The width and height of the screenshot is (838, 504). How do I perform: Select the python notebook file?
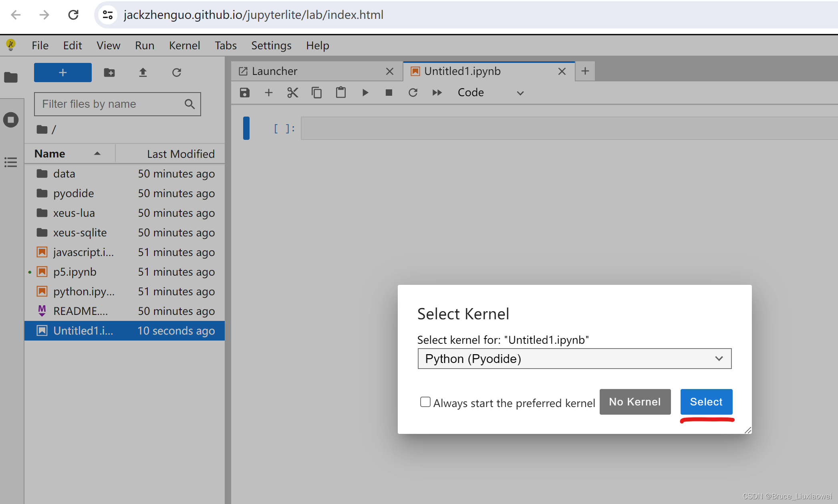click(x=125, y=292)
